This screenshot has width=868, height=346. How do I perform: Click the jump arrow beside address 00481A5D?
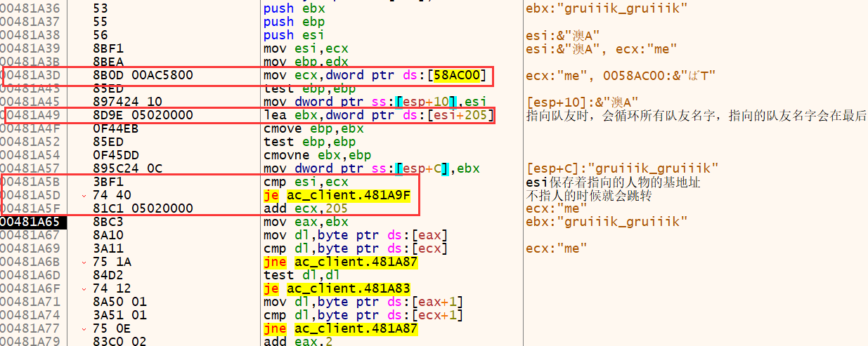click(85, 195)
